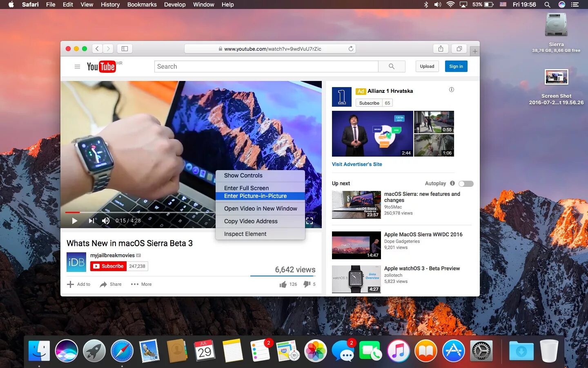Image resolution: width=588 pixels, height=368 pixels.
Task: Choose Open Video in New Window
Action: coord(260,209)
